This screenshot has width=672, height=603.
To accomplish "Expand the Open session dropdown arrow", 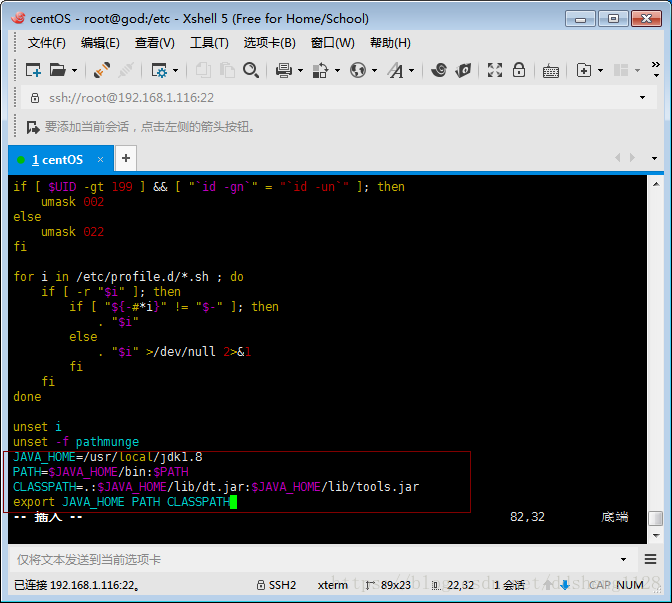I will (x=74, y=70).
